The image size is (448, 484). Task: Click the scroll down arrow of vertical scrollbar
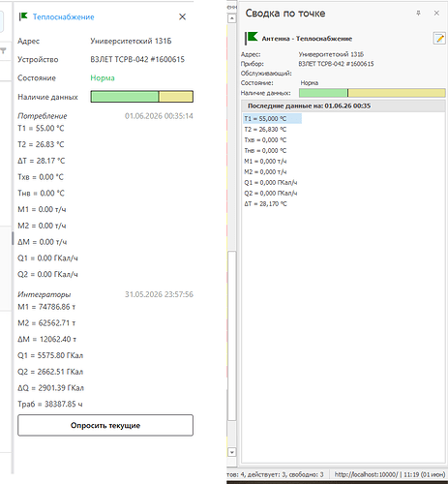pos(232,452)
